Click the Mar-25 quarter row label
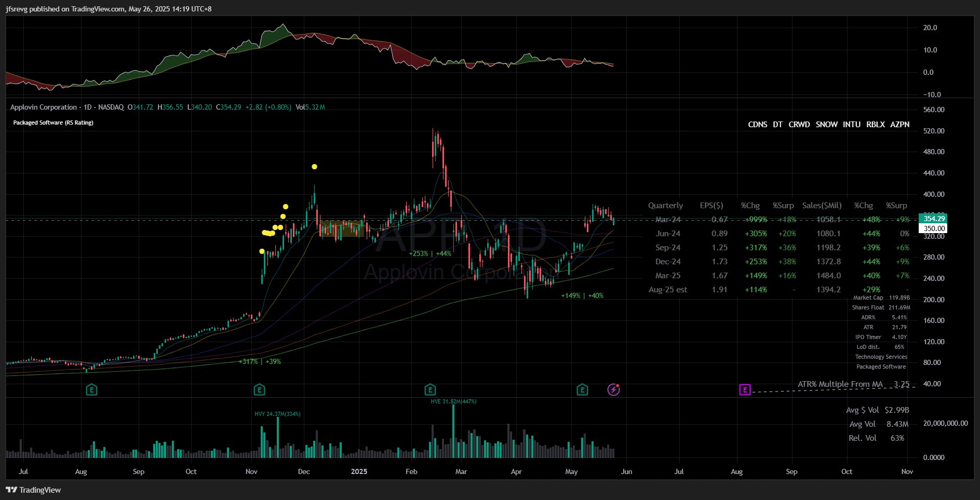Image resolution: width=980 pixels, height=500 pixels. click(668, 276)
